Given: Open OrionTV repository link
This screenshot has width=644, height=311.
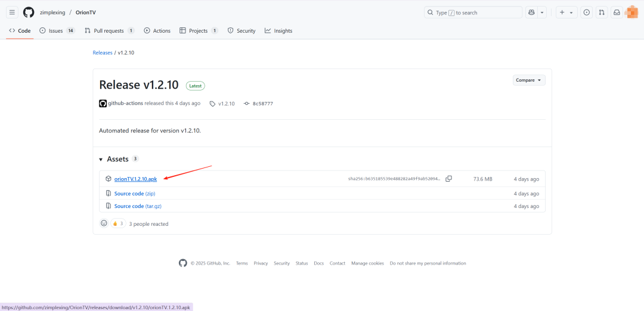Looking at the screenshot, I should pyautogui.click(x=86, y=13).
